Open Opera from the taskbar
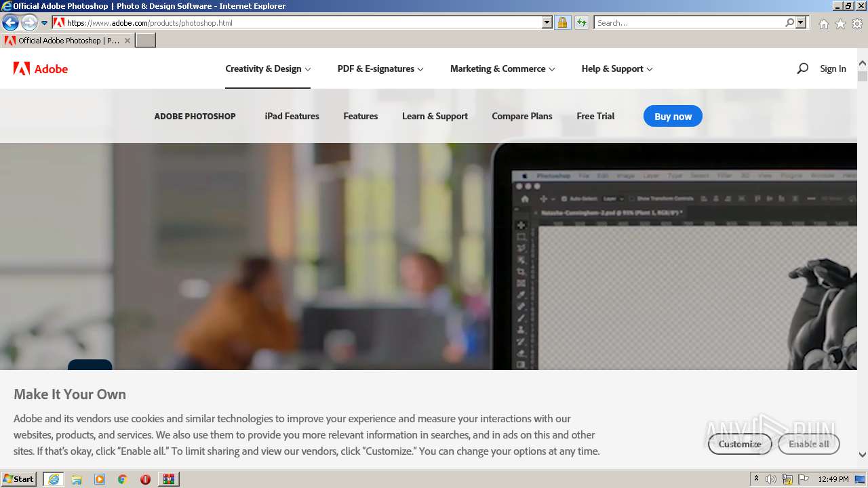The image size is (868, 488). [x=145, y=479]
